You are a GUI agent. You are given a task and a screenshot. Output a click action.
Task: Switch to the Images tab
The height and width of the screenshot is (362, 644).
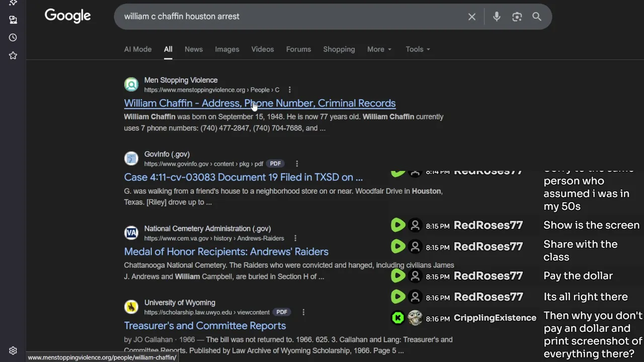(227, 49)
